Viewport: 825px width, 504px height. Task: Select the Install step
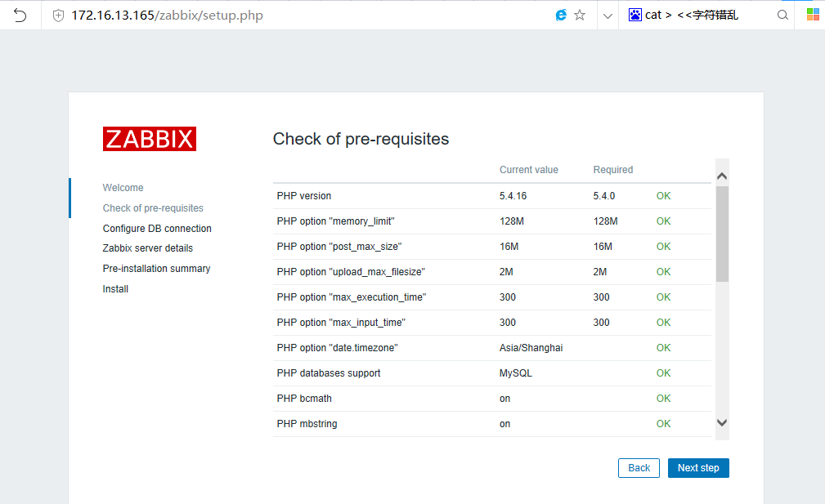pyautogui.click(x=115, y=289)
